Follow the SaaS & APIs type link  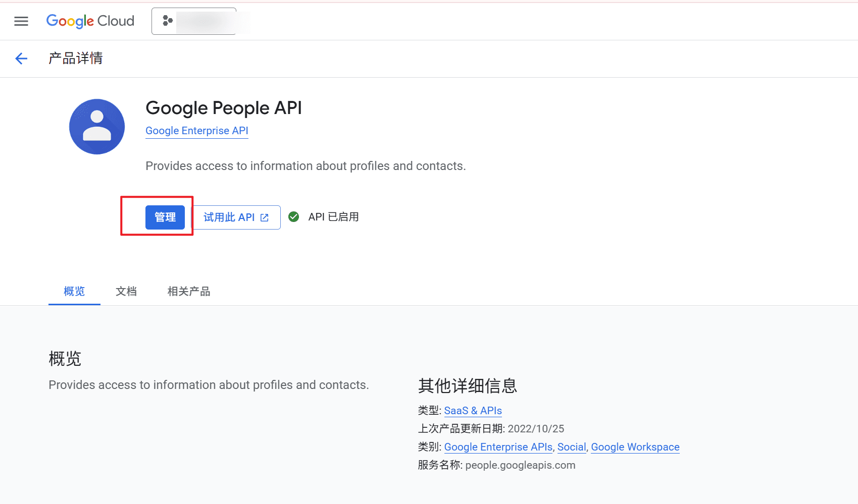[473, 411]
